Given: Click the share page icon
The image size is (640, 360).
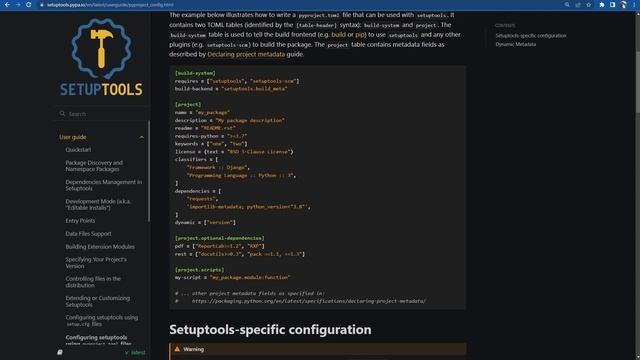Looking at the screenshot, I should tap(578, 4).
